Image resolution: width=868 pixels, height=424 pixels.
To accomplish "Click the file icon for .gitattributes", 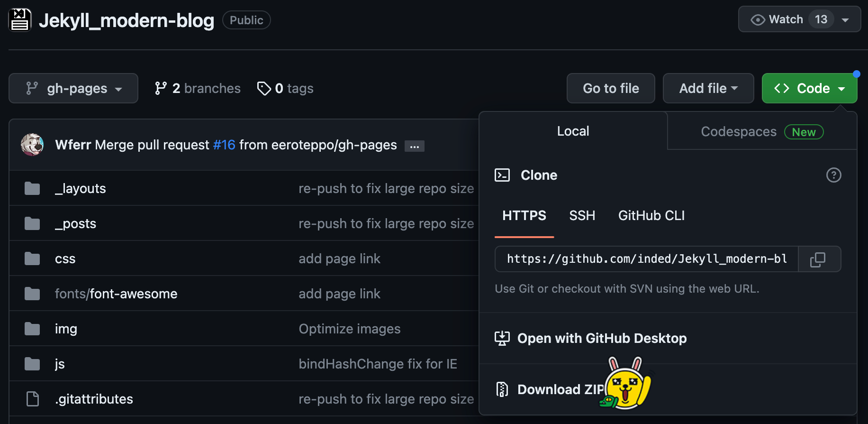I will (32, 399).
